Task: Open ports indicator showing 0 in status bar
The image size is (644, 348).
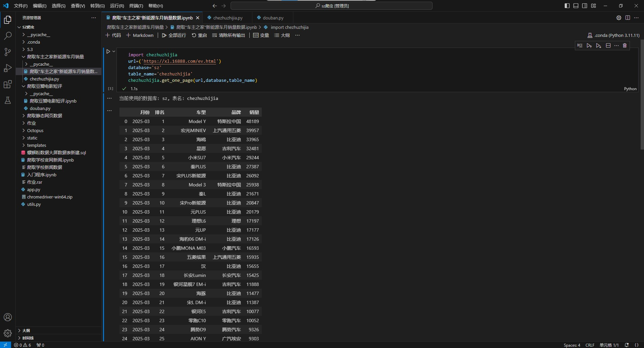Action: 40,345
